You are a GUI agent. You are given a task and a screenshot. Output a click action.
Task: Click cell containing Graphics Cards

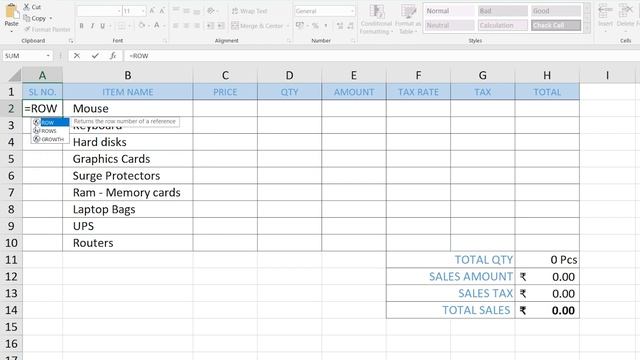(x=128, y=159)
